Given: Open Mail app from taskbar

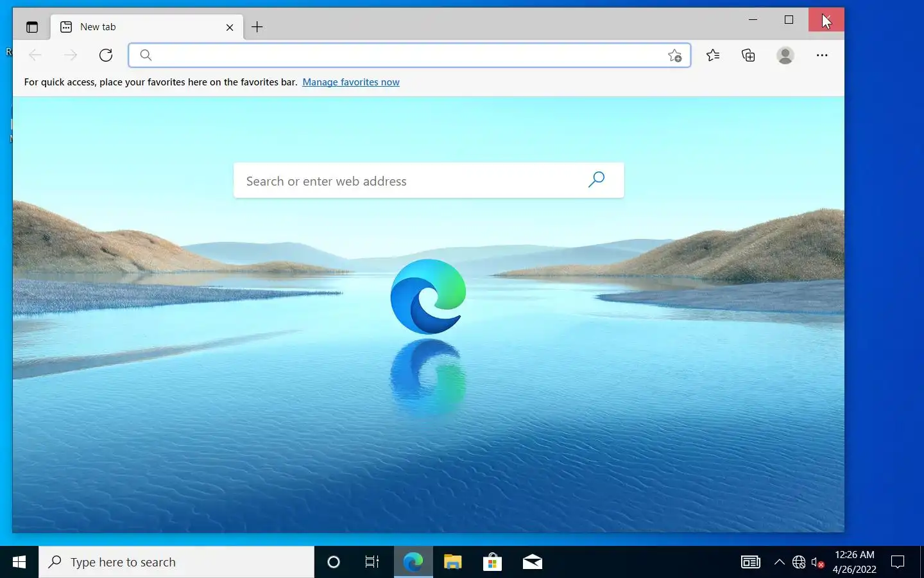Looking at the screenshot, I should (532, 563).
